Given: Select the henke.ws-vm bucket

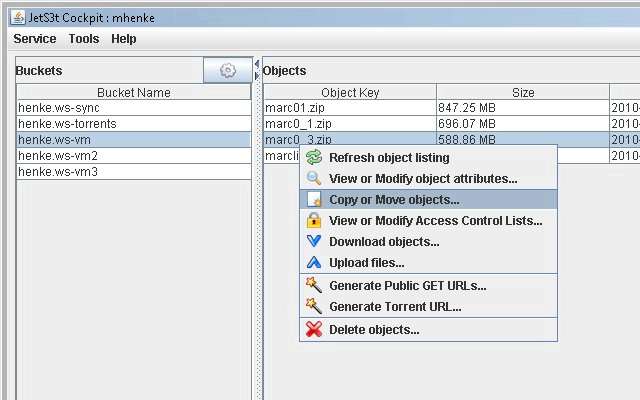Looking at the screenshot, I should click(x=134, y=140).
